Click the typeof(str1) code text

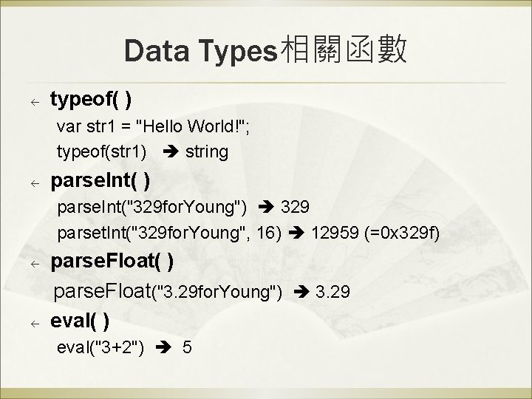[x=101, y=152]
